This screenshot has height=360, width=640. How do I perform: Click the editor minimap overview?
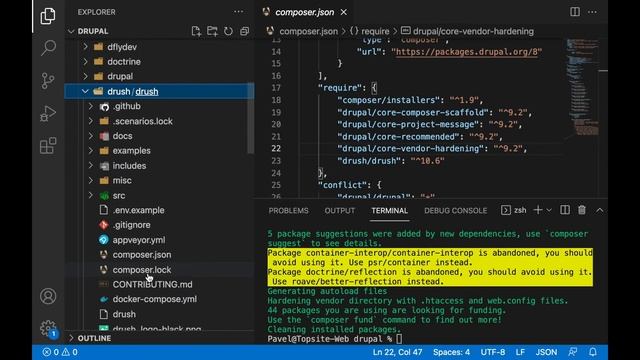pos(582,88)
